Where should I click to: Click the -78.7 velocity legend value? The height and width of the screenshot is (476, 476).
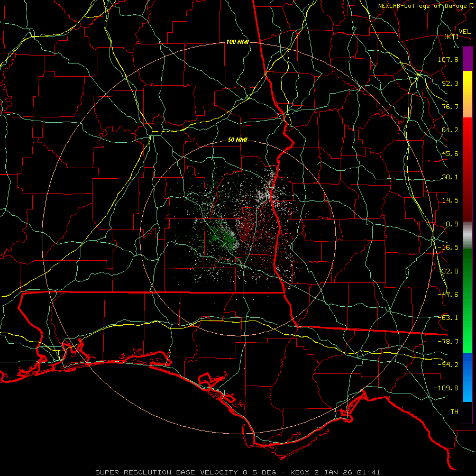coord(448,342)
